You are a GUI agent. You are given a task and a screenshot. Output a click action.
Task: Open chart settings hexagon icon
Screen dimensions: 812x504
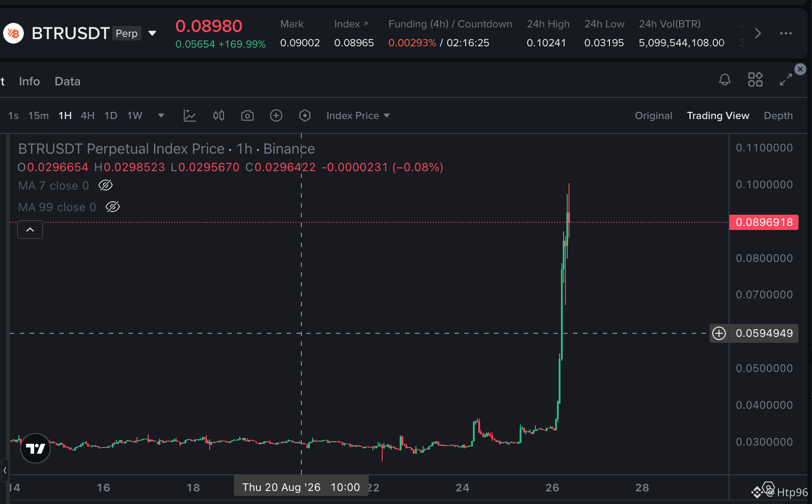tap(305, 115)
